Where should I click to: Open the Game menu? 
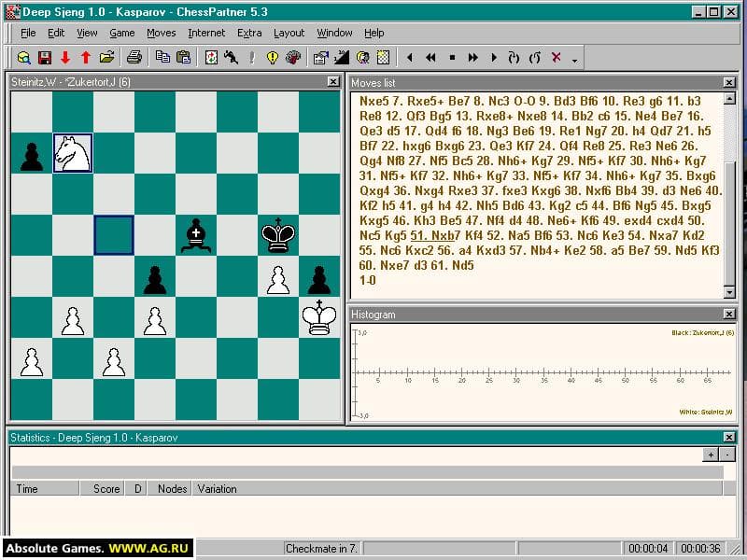pyautogui.click(x=122, y=33)
